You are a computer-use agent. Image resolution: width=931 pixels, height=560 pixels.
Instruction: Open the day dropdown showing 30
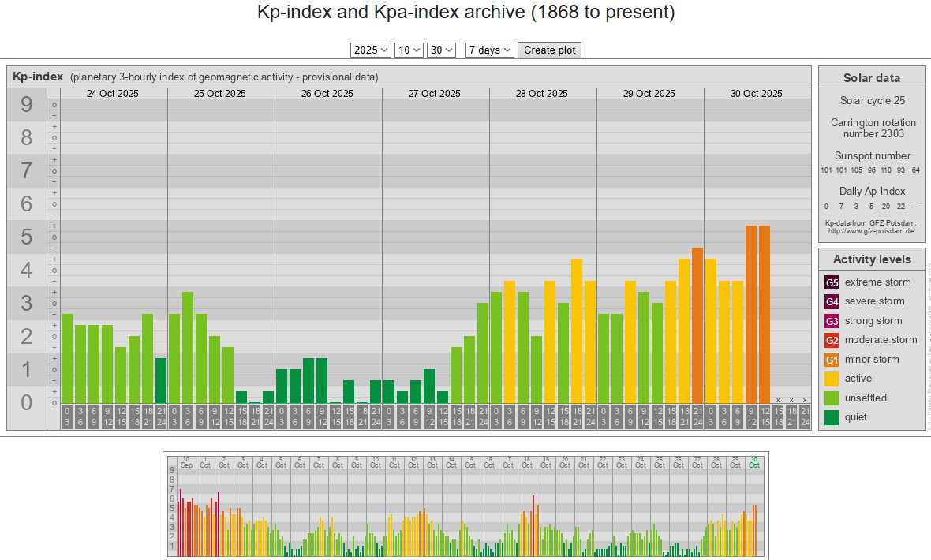pos(441,50)
